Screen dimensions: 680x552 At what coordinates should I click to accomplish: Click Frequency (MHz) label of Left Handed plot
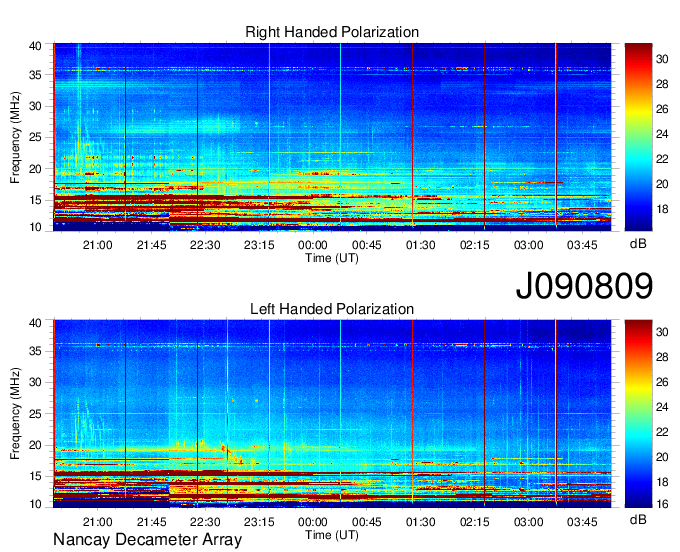click(15, 414)
